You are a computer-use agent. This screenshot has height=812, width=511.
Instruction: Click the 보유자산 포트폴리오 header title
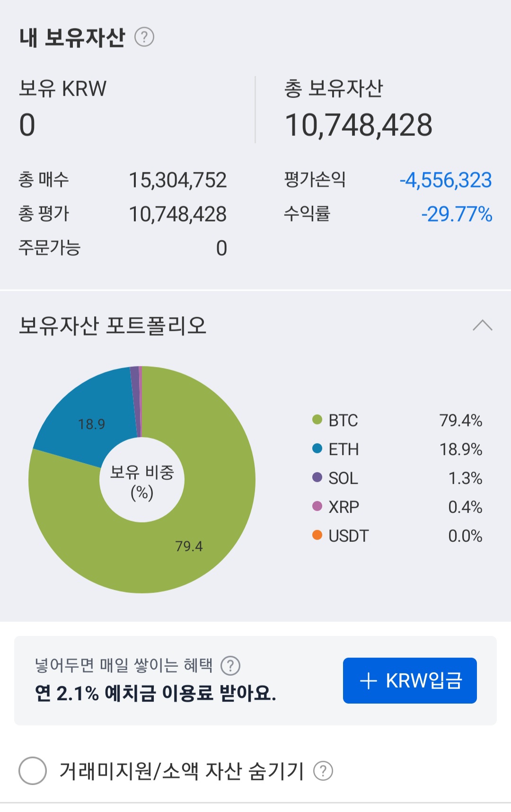click(113, 326)
